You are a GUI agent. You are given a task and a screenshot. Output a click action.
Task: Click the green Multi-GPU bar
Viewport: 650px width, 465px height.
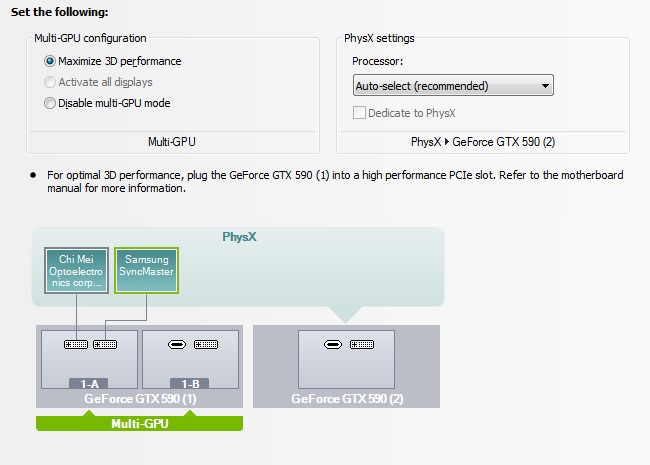139,424
